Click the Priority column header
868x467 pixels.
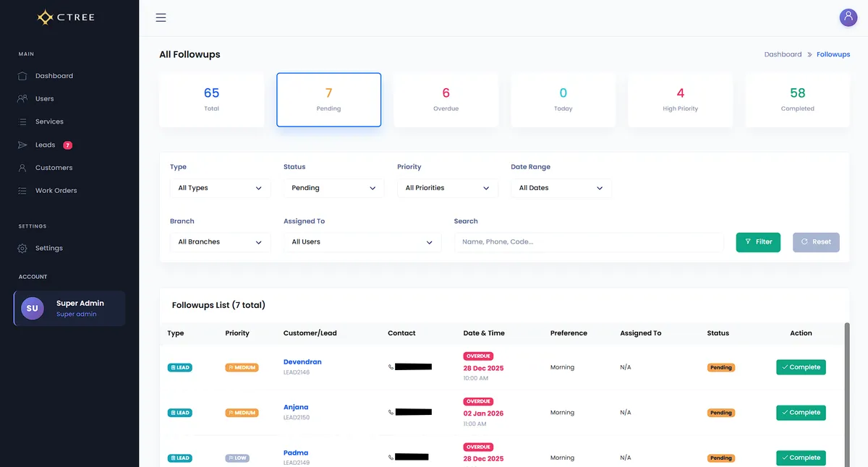237,333
